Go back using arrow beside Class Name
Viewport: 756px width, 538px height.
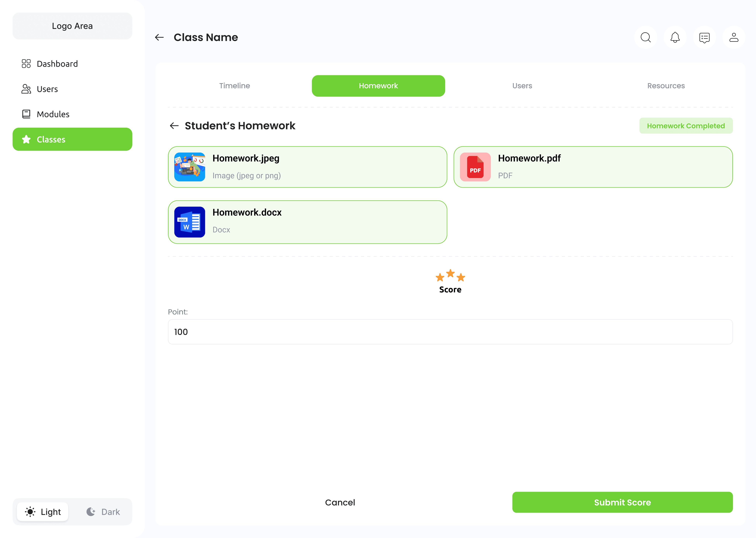tap(159, 37)
